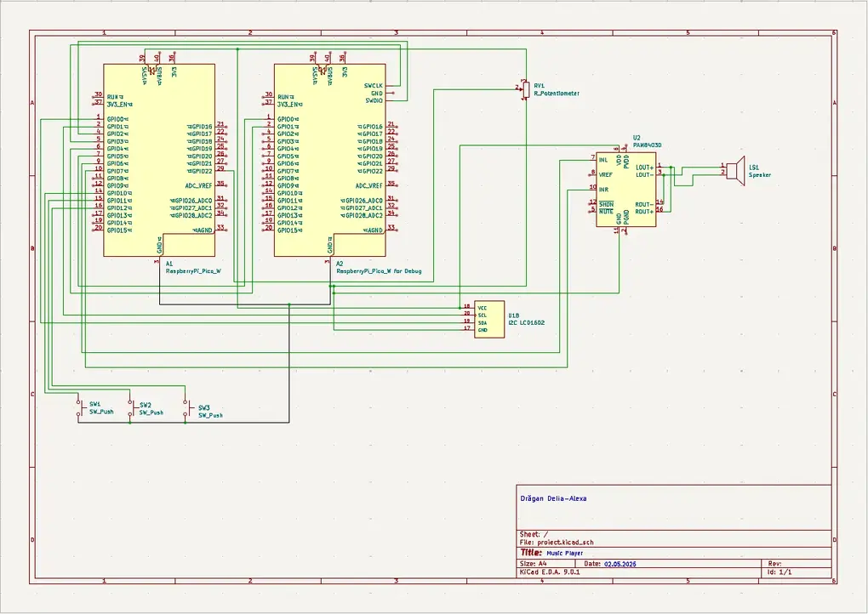Click the 'File: project.kicad_sch' field
Image resolution: width=868 pixels, height=614 pixels.
(x=557, y=543)
